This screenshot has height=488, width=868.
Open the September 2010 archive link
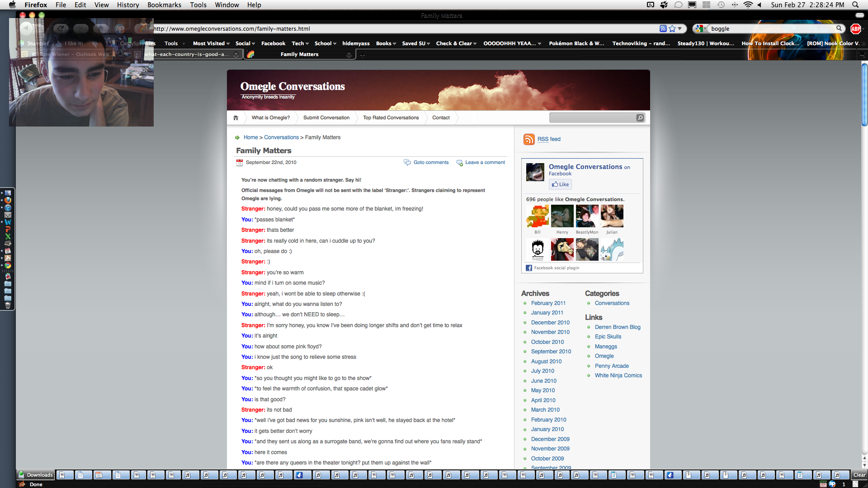pyautogui.click(x=551, y=352)
